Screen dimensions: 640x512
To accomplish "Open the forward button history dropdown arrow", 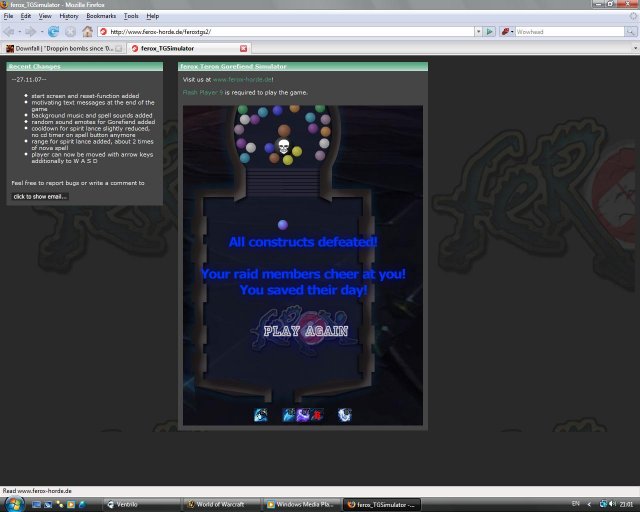I will [42, 31].
